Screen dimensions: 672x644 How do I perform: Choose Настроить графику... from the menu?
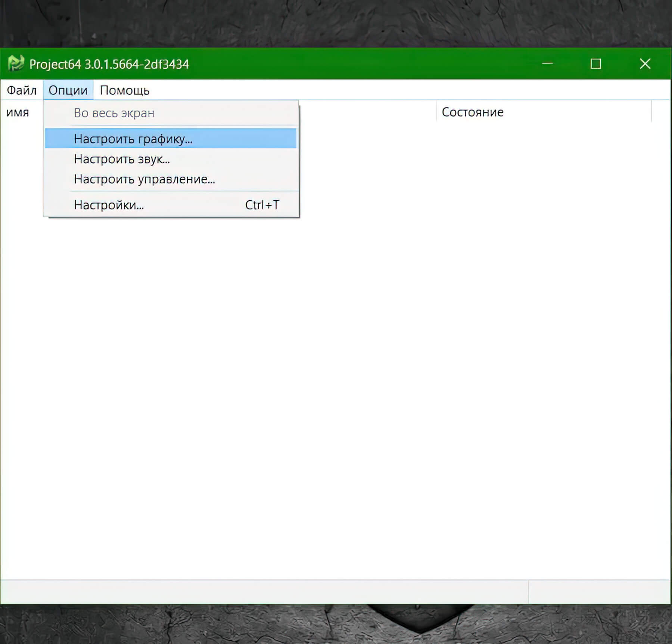(133, 139)
